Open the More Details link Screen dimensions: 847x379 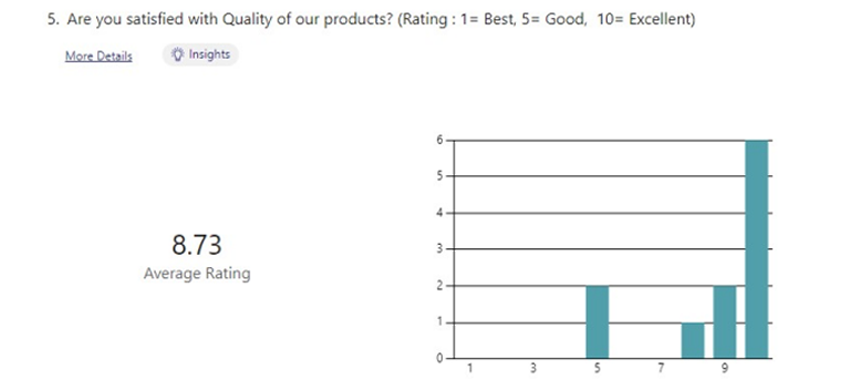98,56
